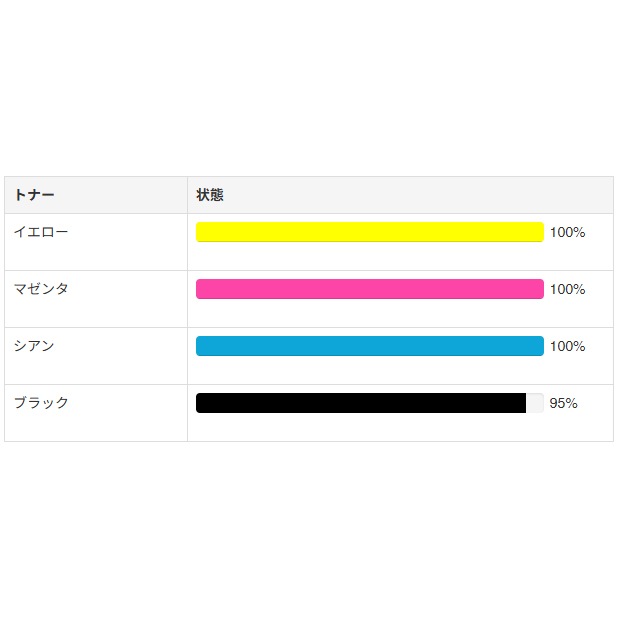
Task: Select the ブラック toner label
Action: 41,403
